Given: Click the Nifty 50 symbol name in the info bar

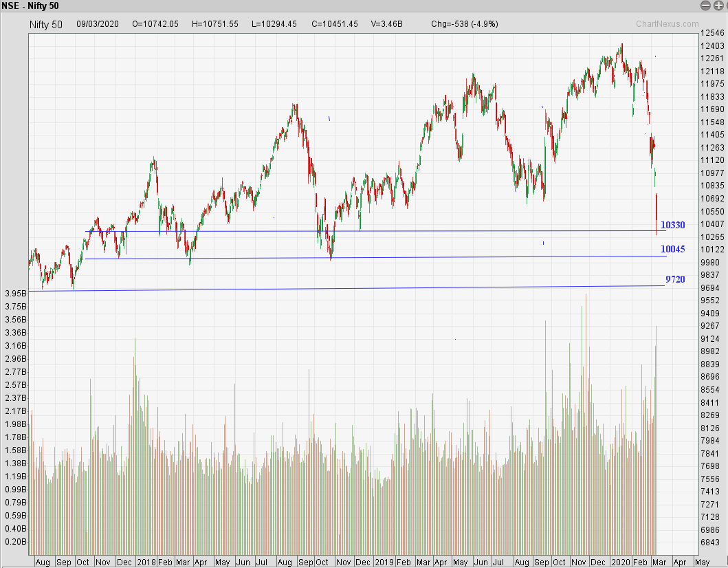Looking at the screenshot, I should click(46, 24).
